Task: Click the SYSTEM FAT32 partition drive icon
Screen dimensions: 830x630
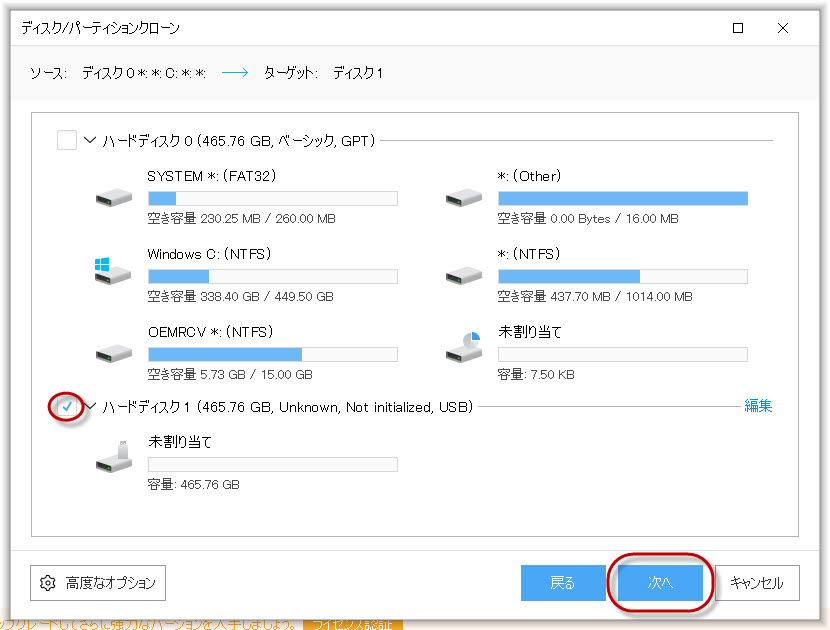Action: click(x=113, y=198)
